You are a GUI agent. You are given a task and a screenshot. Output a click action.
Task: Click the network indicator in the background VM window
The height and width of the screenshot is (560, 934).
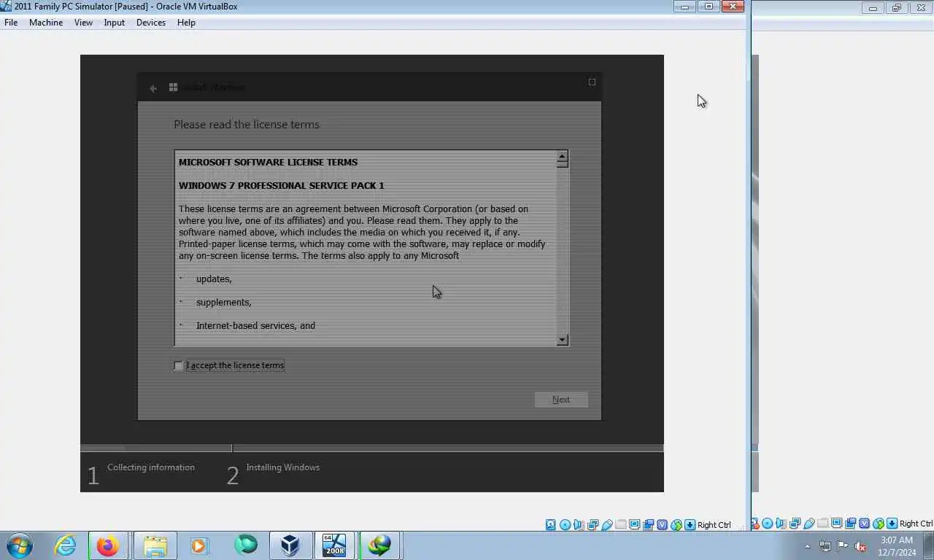point(795,524)
